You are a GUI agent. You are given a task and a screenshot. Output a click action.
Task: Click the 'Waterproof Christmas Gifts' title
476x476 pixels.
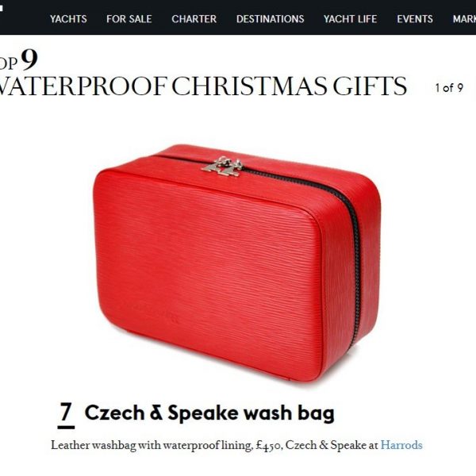[x=203, y=86]
